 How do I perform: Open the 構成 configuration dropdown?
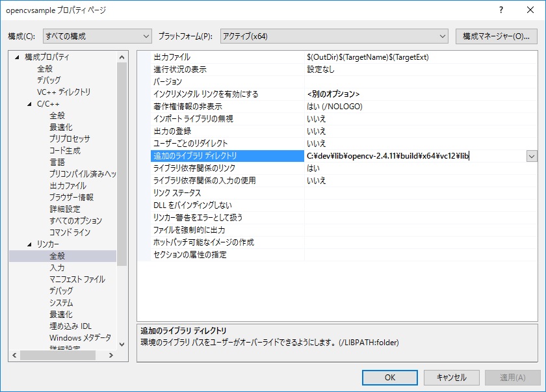[x=97, y=36]
